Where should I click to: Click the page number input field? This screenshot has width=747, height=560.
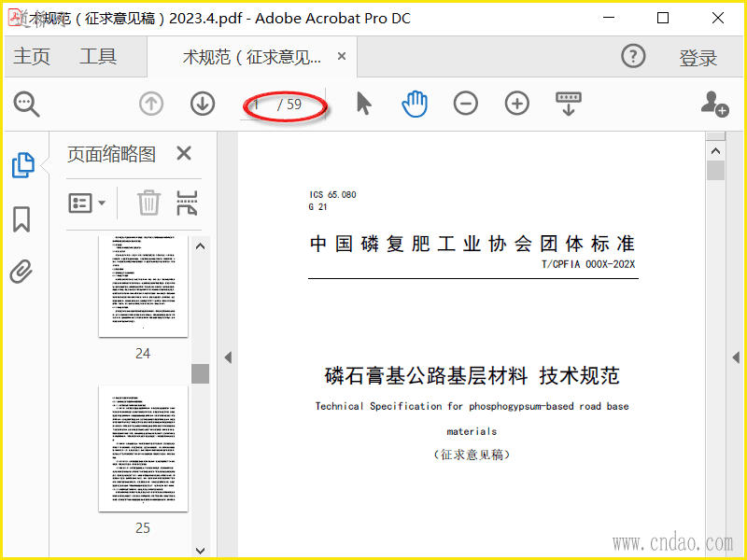(257, 104)
